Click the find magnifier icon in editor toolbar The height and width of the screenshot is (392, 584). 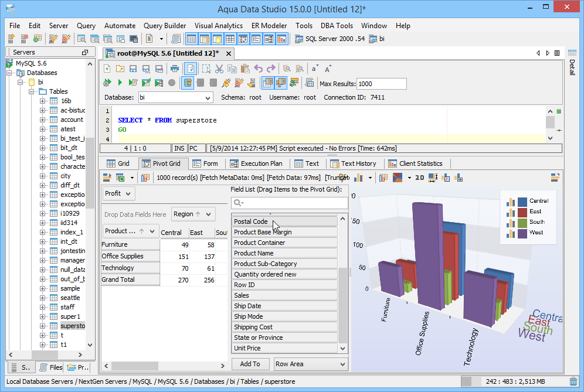coord(286,69)
